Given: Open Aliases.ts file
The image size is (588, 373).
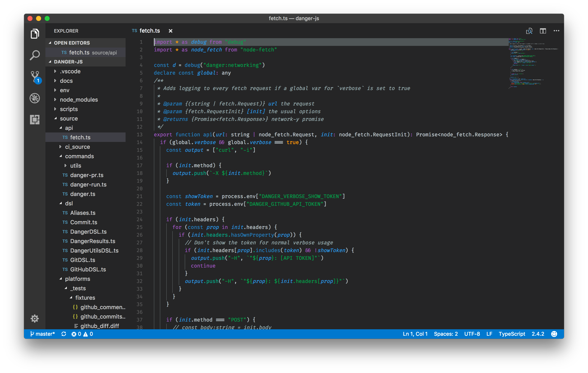Looking at the screenshot, I should pos(85,213).
